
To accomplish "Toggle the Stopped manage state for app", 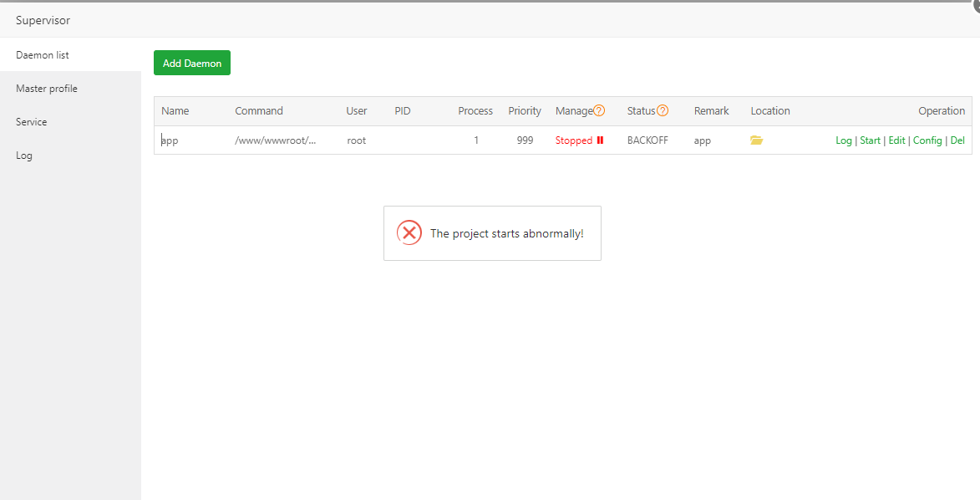I will pos(574,140).
